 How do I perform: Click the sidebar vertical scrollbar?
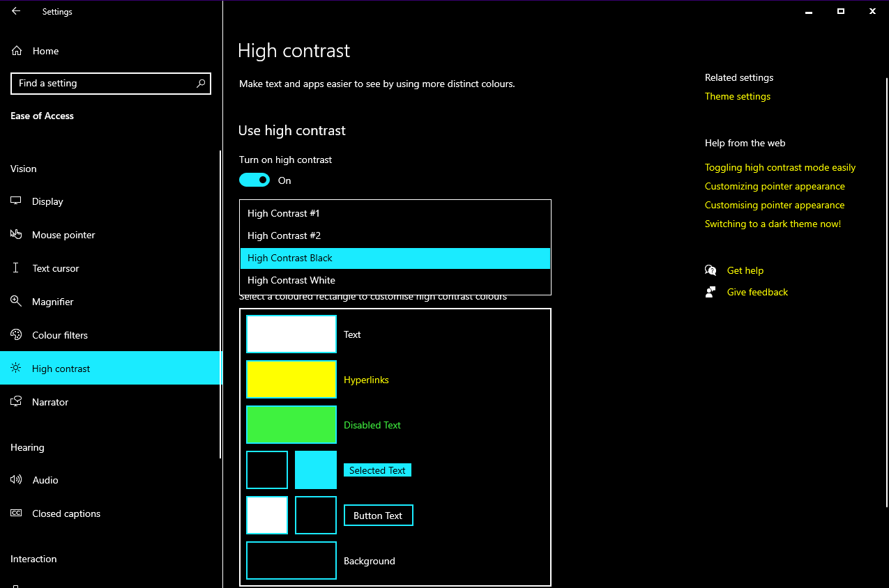[x=221, y=304]
